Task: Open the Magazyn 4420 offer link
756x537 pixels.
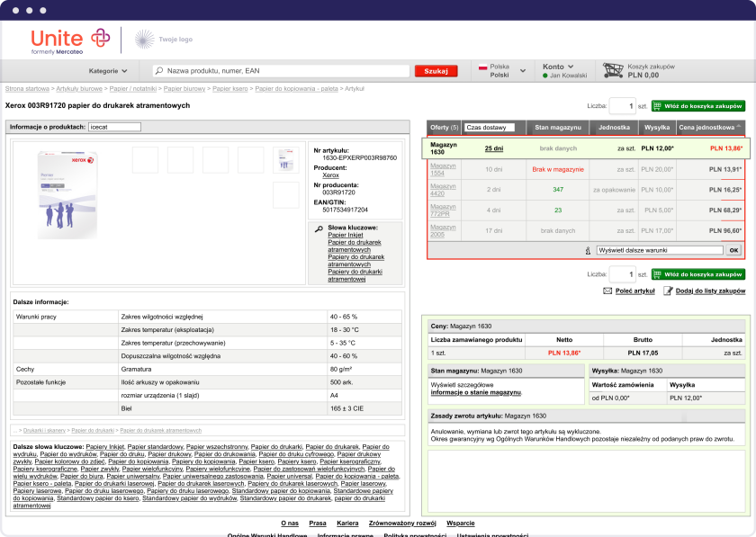Action: coord(443,190)
